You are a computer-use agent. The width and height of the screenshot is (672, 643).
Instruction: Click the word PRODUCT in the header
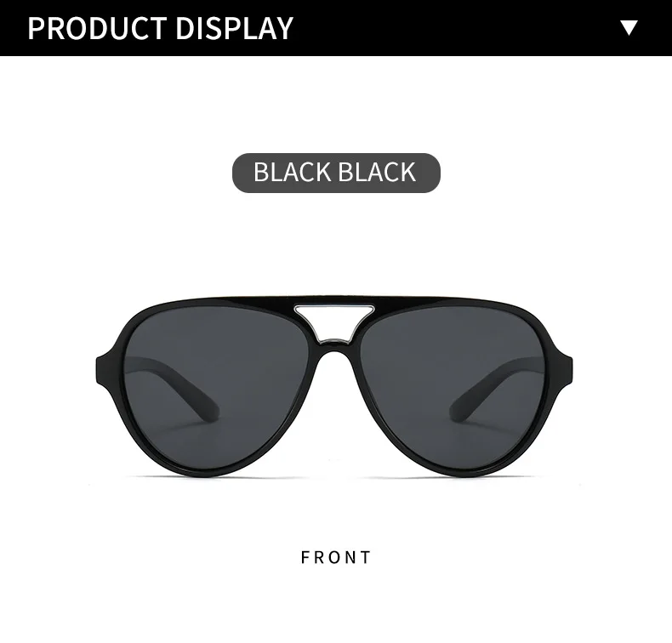pyautogui.click(x=97, y=28)
